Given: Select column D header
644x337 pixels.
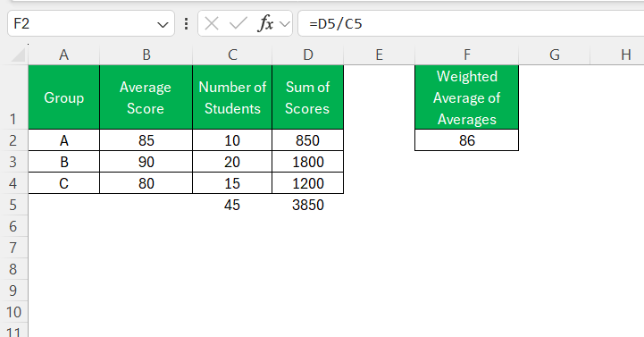Looking at the screenshot, I should [307, 55].
